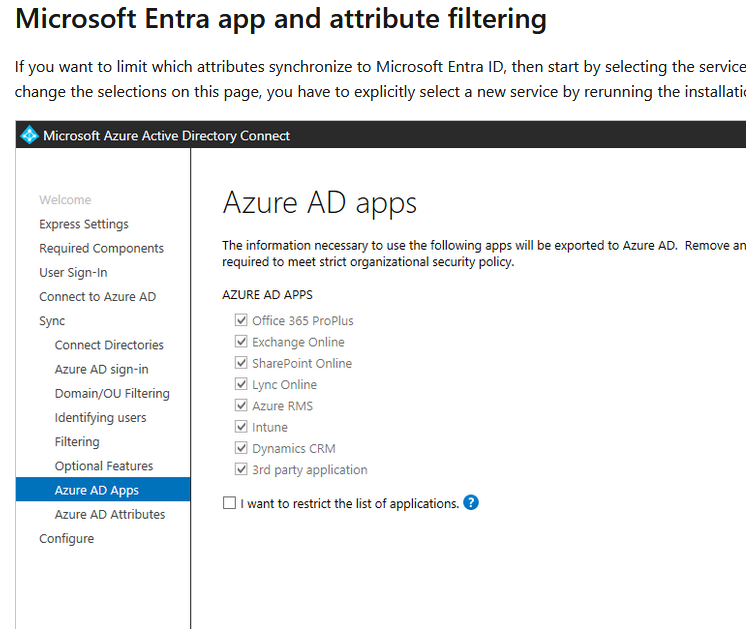
Task: Click the Microsoft Azure Active Directory Connect title
Action: pyautogui.click(x=166, y=136)
